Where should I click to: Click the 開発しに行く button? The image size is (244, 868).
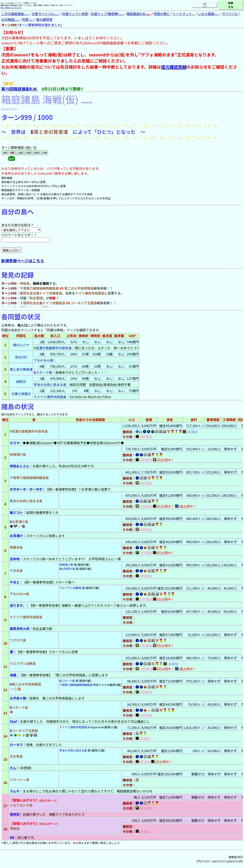pyautogui.click(x=11, y=250)
